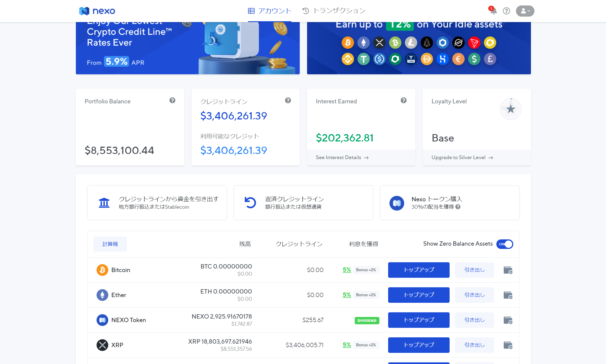Image resolution: width=606 pixels, height=364 pixels.
Task: Open Upgrade to Silver Level link
Action: point(462,158)
